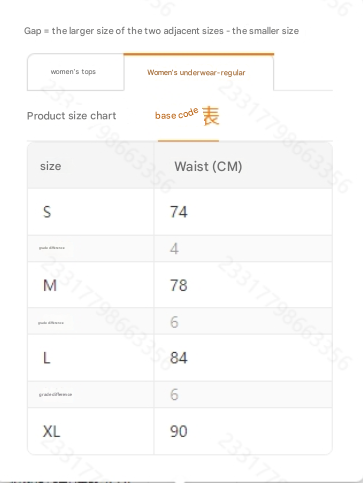Click the waist value 78
The image size is (363, 483).
tap(179, 285)
